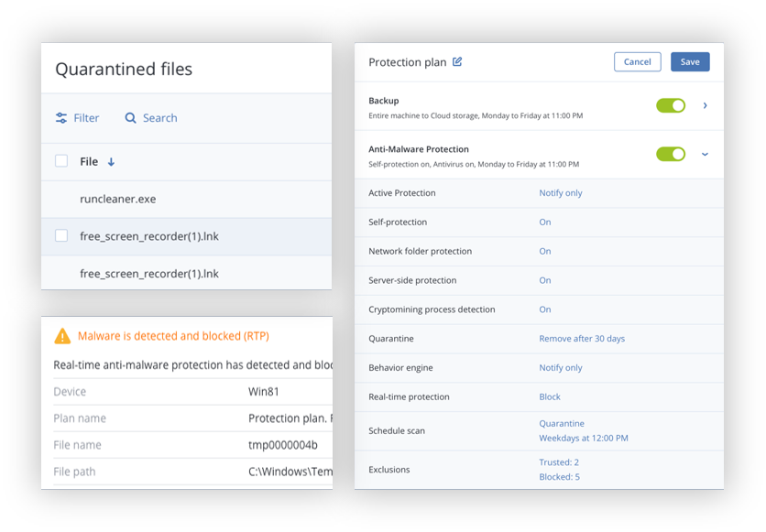This screenshot has height=532, width=766.
Task: Open Quarantine 'Remove after 30 days' setting
Action: [x=582, y=339]
